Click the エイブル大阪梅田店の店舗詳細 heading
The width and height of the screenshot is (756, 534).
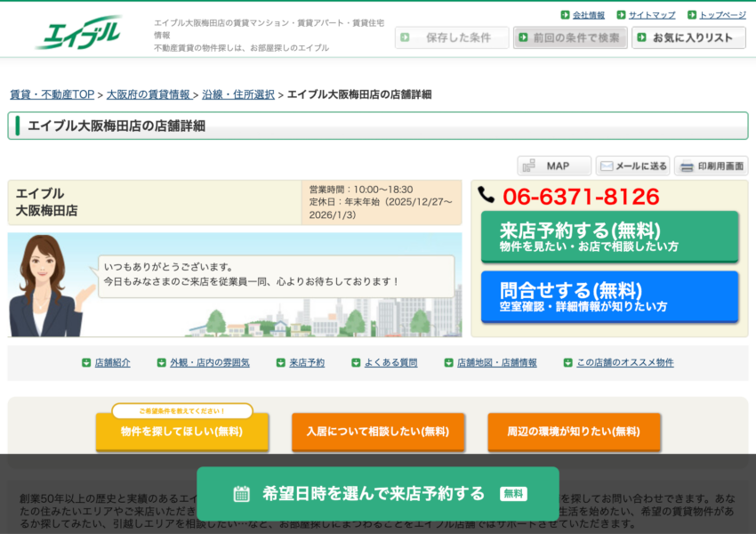pyautogui.click(x=117, y=125)
